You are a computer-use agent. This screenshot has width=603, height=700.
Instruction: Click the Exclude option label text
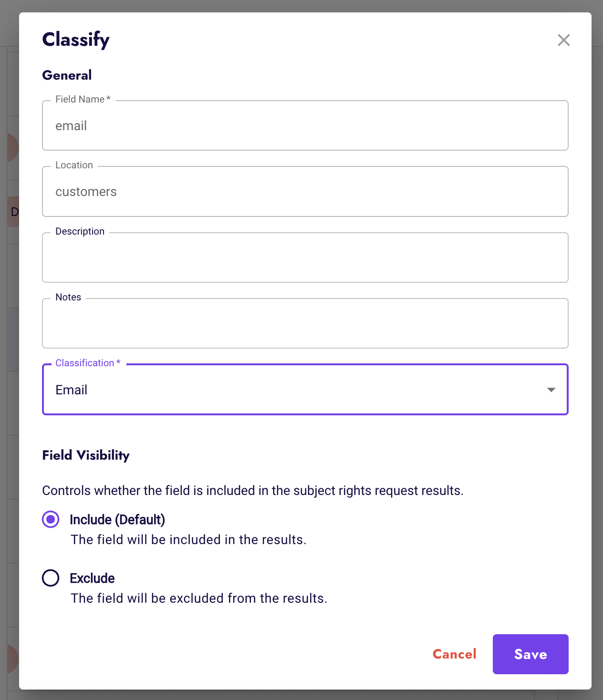[x=92, y=578]
